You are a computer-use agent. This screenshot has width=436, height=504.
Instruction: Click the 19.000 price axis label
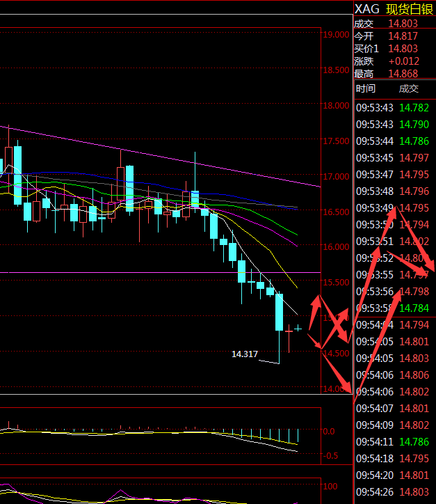pyautogui.click(x=336, y=35)
